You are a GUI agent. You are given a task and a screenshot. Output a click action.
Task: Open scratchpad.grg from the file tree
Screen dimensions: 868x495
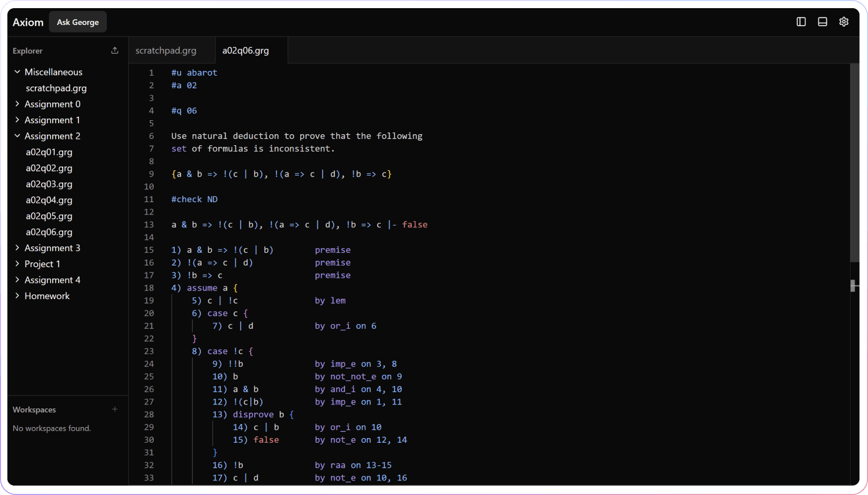(x=56, y=88)
